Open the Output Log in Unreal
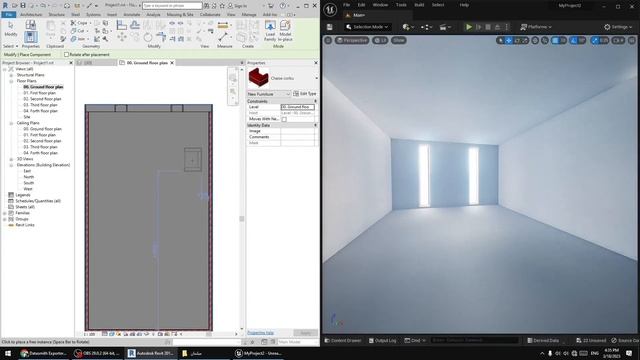This screenshot has height=360, width=640. click(x=382, y=340)
